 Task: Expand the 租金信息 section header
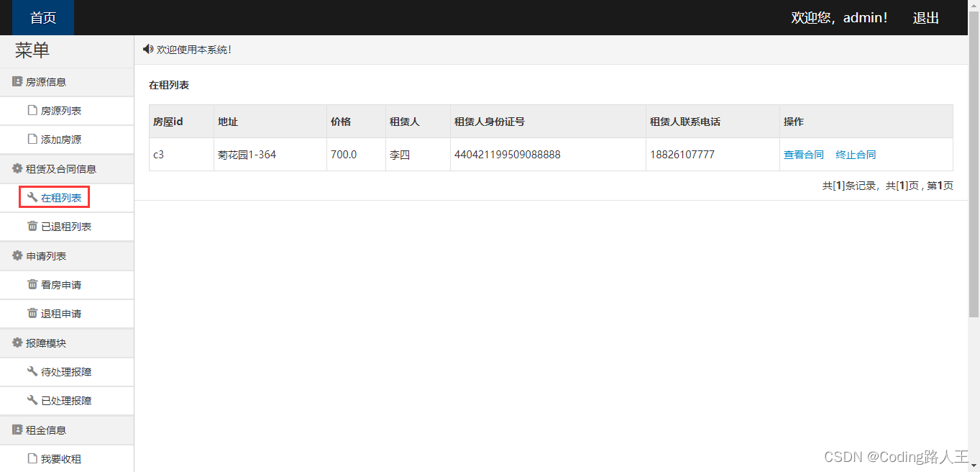tap(67, 430)
